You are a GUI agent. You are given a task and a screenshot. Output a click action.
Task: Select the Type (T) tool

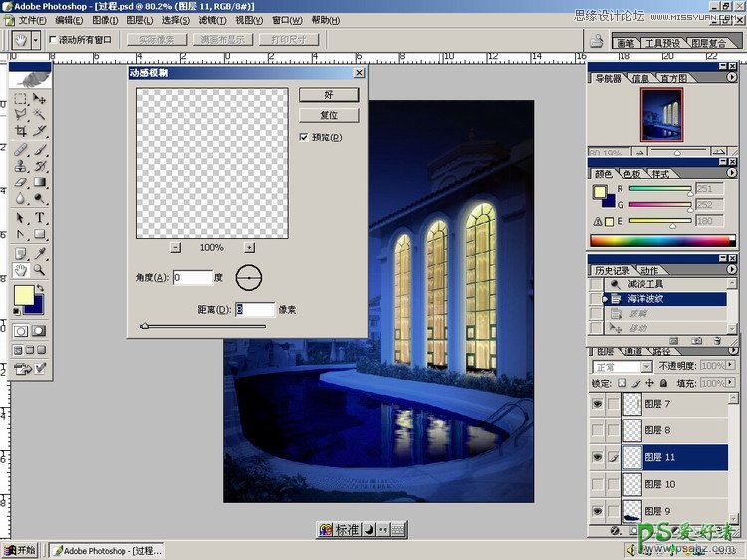tap(40, 217)
